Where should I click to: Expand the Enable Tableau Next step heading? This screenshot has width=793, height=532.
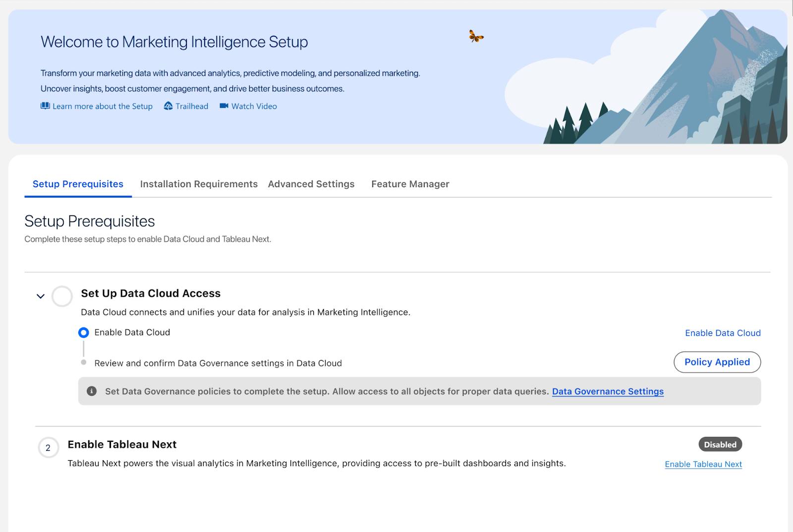122,444
